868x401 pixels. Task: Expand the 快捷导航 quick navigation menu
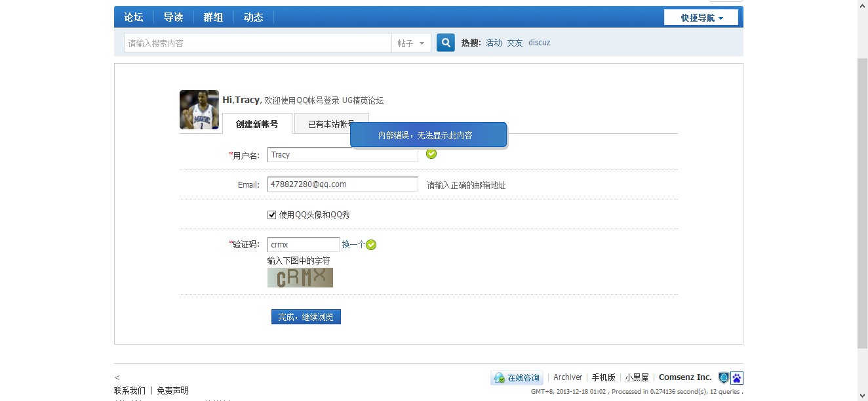(701, 18)
